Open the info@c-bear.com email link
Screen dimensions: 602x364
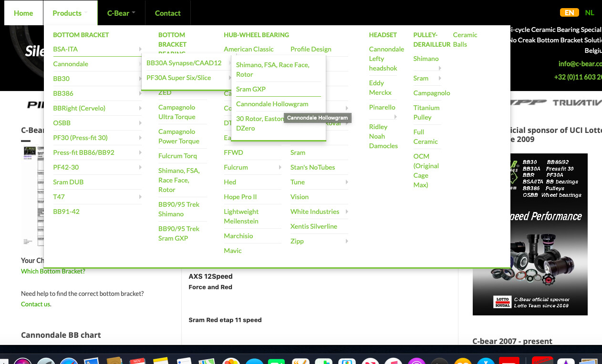coord(580,64)
